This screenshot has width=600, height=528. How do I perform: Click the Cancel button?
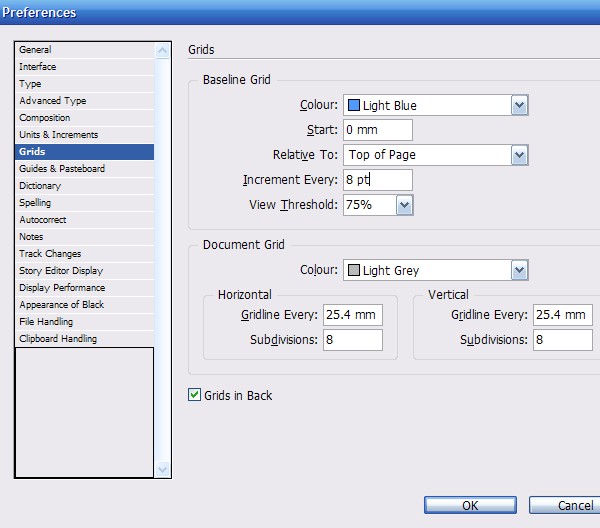565,506
